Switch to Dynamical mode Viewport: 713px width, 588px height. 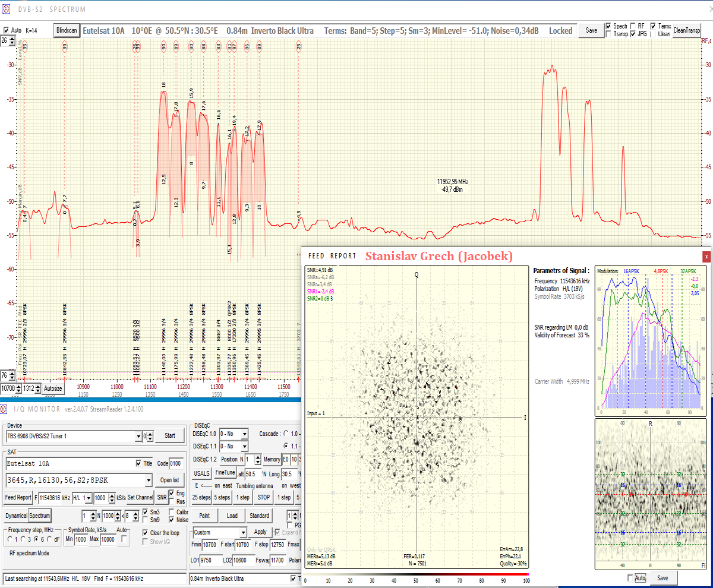pyautogui.click(x=16, y=516)
